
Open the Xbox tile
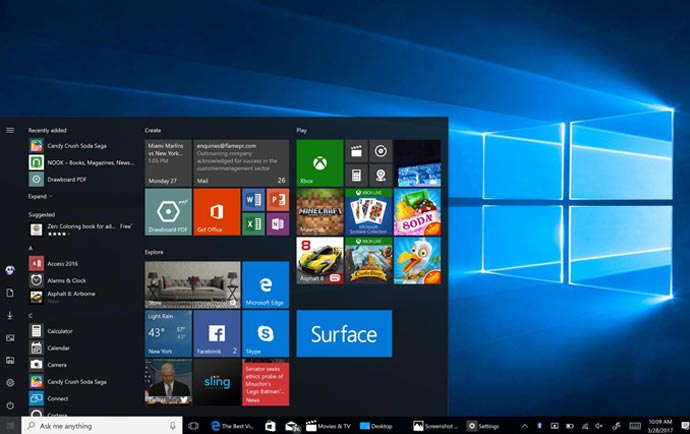(x=320, y=163)
